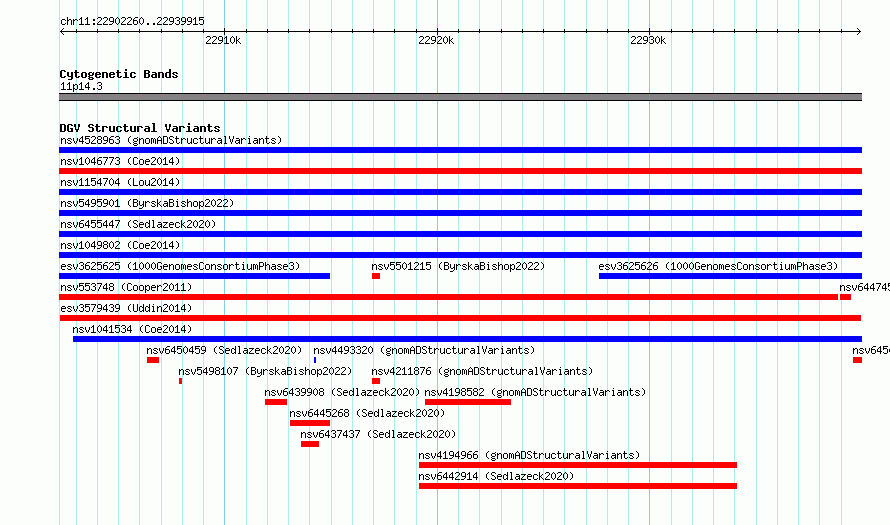This screenshot has width=890, height=525.
Task: Click the Cytogenetic Bands track title
Action: pos(119,74)
